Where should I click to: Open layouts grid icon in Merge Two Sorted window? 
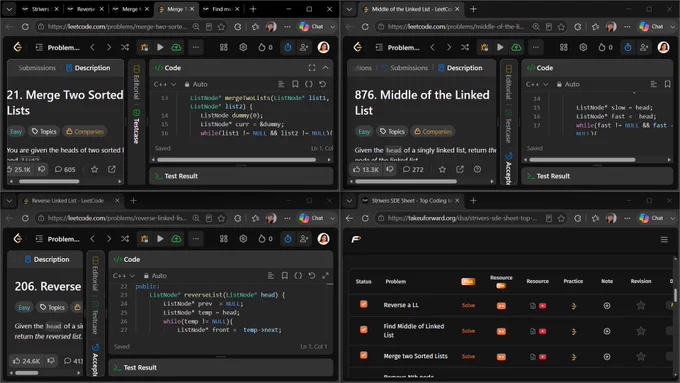224,47
